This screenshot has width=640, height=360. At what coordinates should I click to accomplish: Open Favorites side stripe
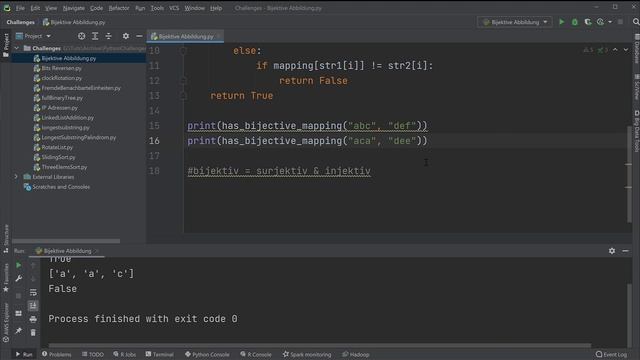click(6, 278)
